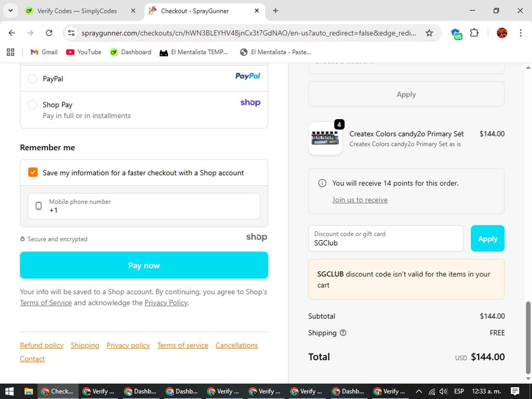Open the Refund policy link

pyautogui.click(x=41, y=345)
